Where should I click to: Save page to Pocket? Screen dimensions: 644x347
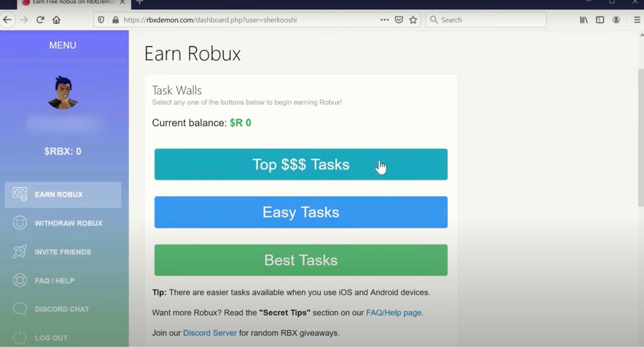[399, 20]
